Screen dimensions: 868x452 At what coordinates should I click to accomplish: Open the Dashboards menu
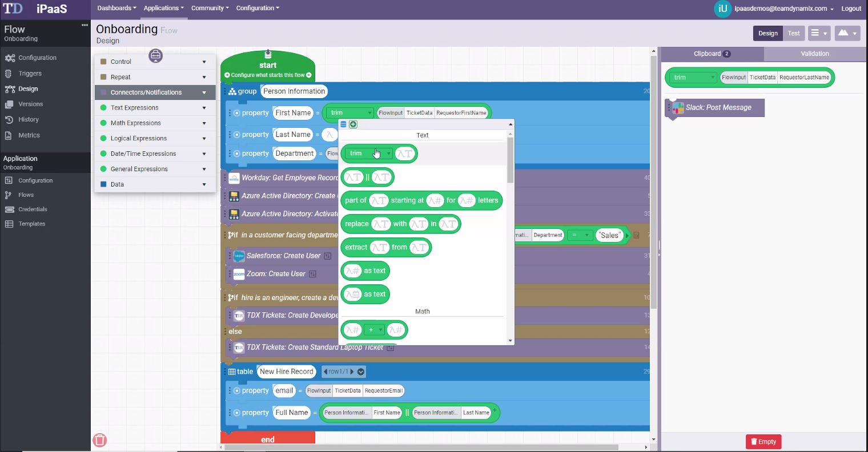[117, 9]
